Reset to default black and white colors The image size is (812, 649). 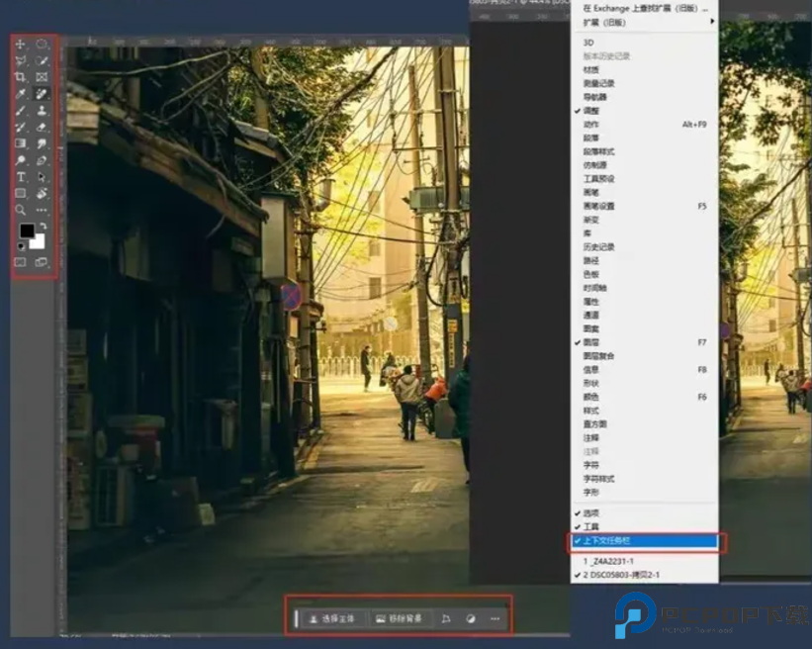click(21, 246)
